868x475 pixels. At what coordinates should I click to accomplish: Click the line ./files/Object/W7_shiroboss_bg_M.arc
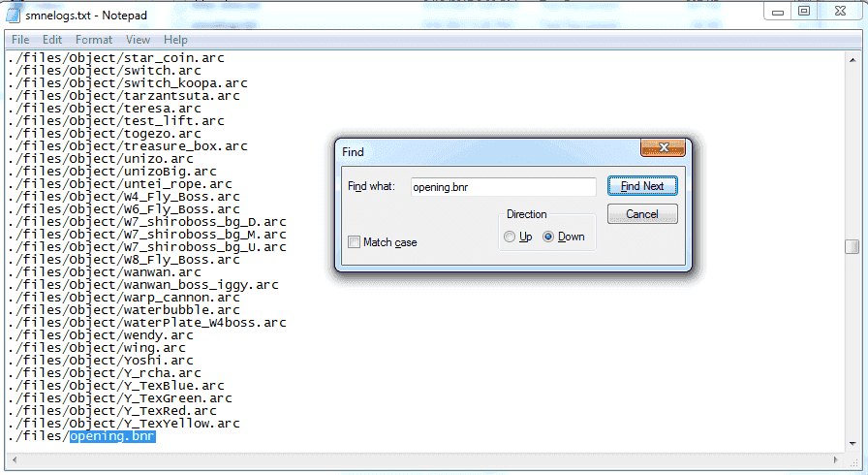(147, 235)
